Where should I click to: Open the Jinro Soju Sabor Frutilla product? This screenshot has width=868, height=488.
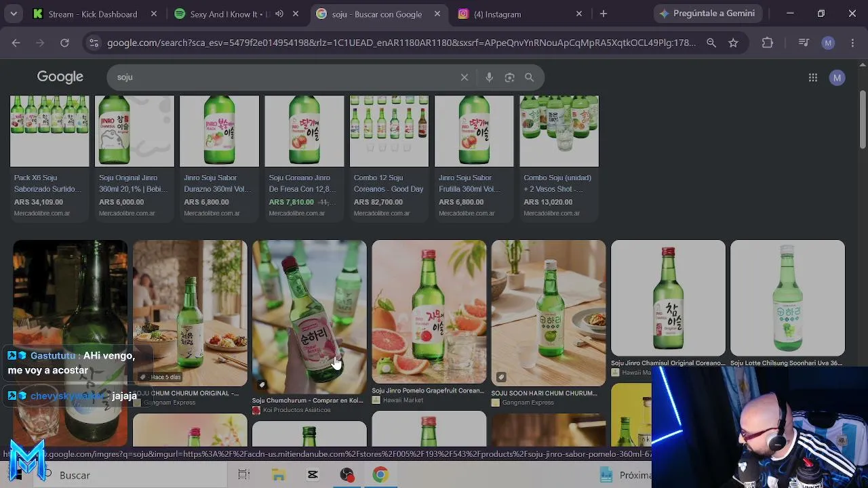474,159
